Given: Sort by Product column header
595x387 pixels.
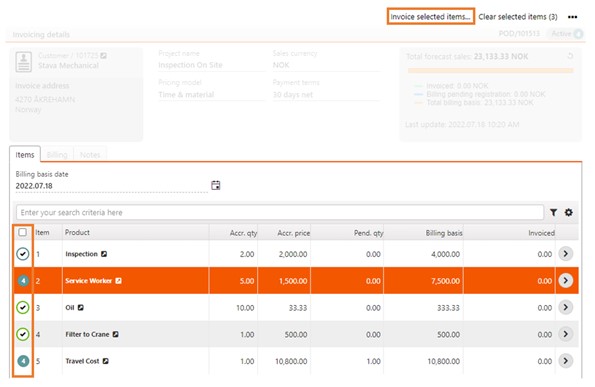Looking at the screenshot, I should click(x=77, y=233).
